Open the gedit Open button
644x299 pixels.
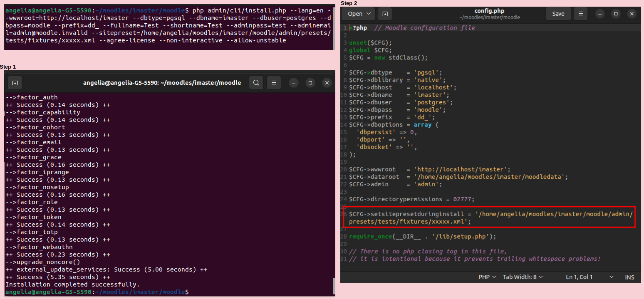358,14
